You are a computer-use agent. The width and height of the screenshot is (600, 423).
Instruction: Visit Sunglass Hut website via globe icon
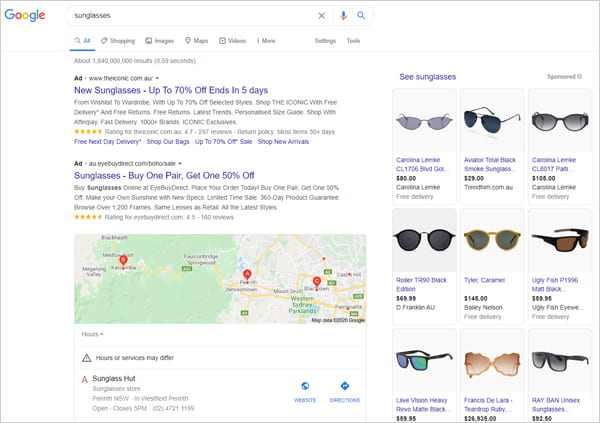coord(305,386)
